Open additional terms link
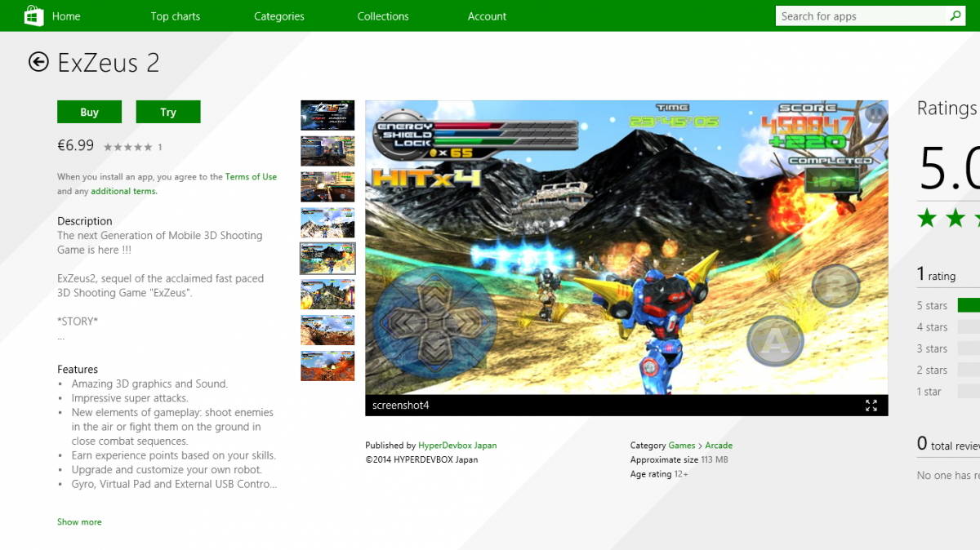Image resolution: width=980 pixels, height=550 pixels. click(x=124, y=191)
